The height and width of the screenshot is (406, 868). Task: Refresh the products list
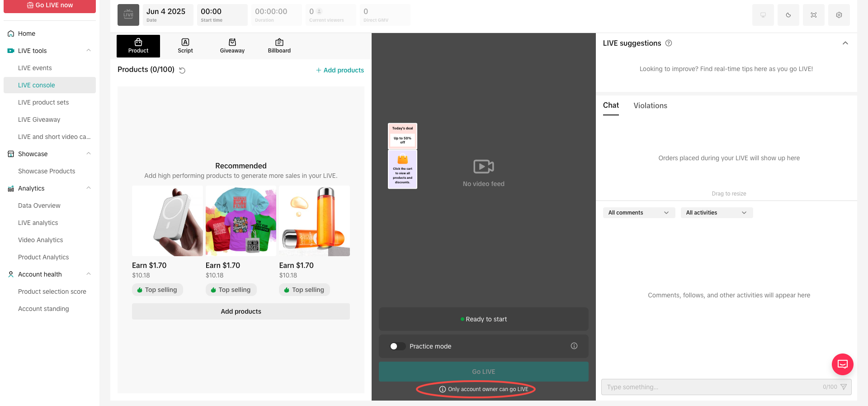182,70
